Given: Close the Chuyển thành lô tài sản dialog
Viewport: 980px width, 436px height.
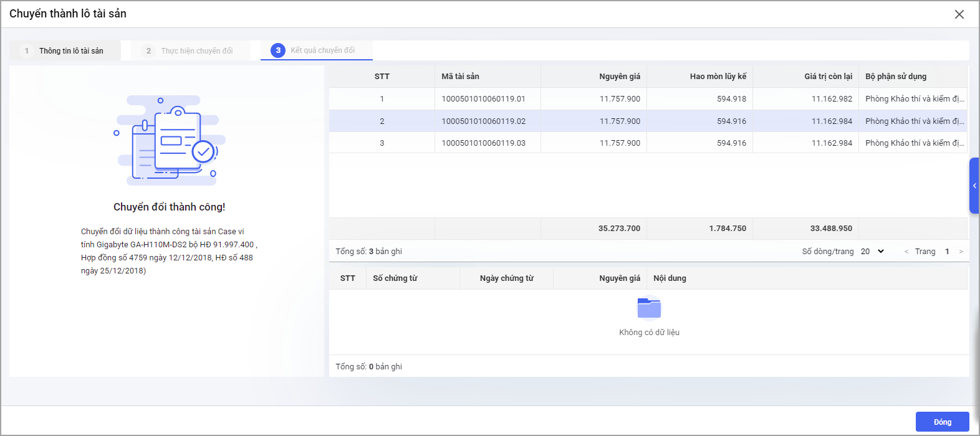Looking at the screenshot, I should [x=959, y=14].
